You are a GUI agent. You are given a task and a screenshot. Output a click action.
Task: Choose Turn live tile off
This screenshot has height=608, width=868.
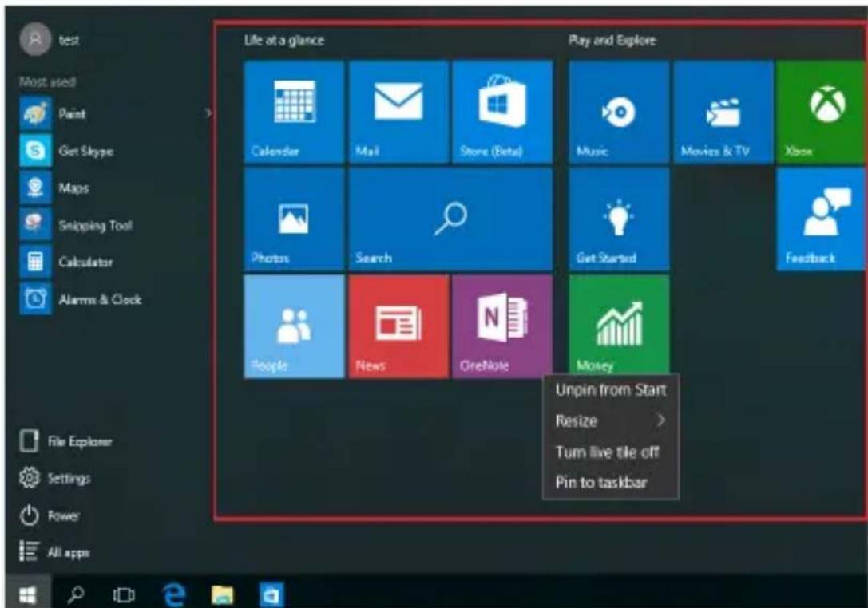(x=611, y=452)
